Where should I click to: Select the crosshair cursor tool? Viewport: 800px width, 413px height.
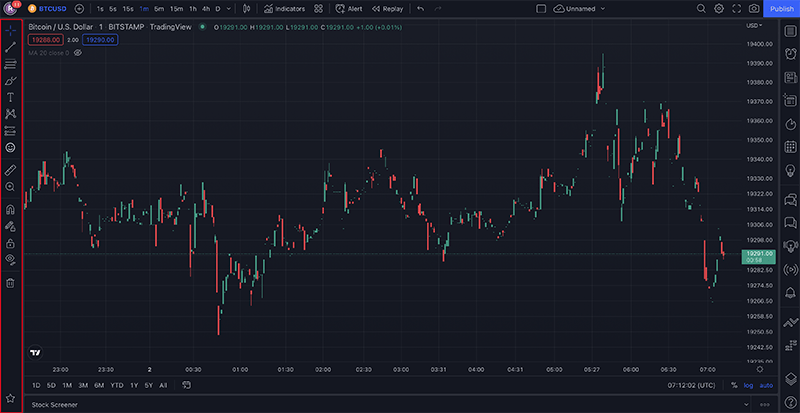[11, 30]
